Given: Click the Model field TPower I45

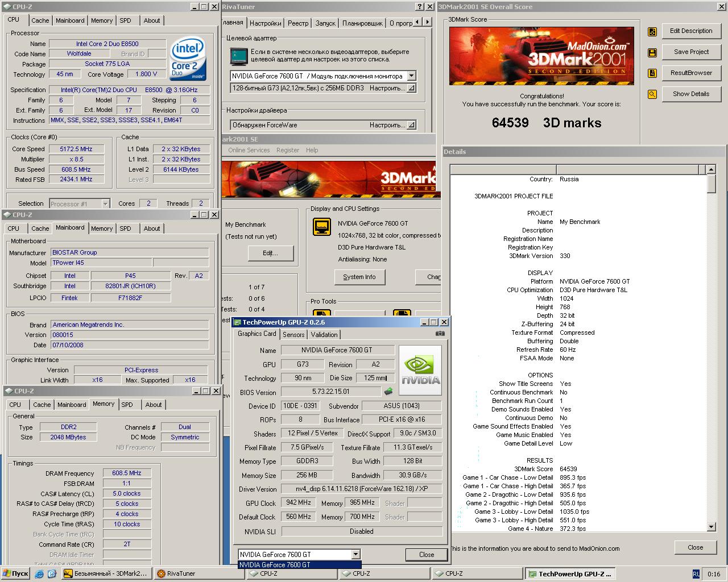Looking at the screenshot, I should [x=102, y=263].
